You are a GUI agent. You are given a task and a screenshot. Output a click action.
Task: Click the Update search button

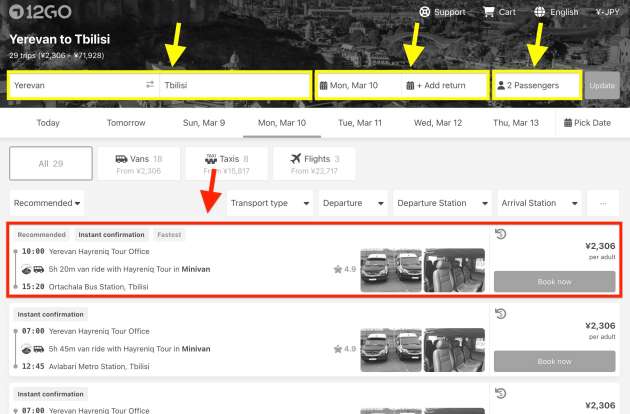tap(602, 85)
